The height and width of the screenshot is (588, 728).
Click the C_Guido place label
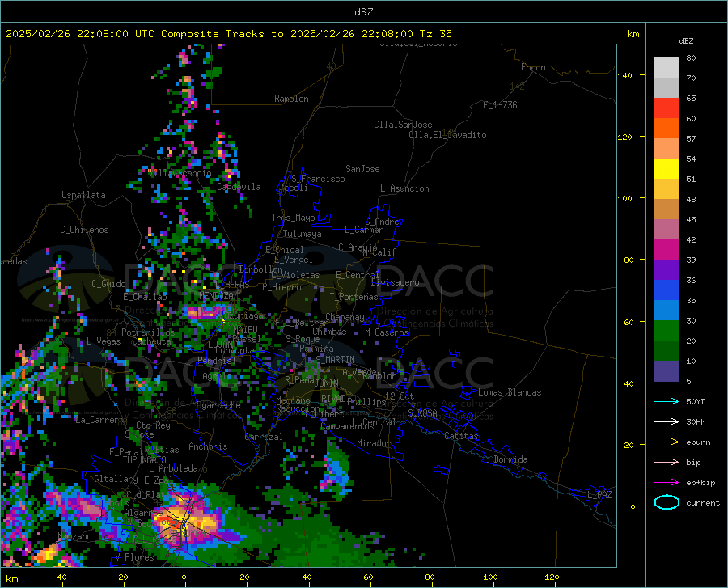108,284
